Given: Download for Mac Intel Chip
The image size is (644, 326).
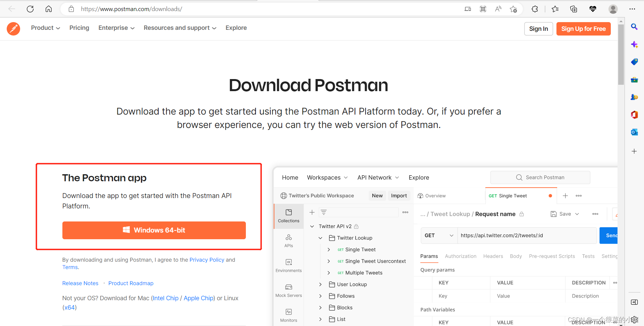Looking at the screenshot, I should [x=166, y=298].
